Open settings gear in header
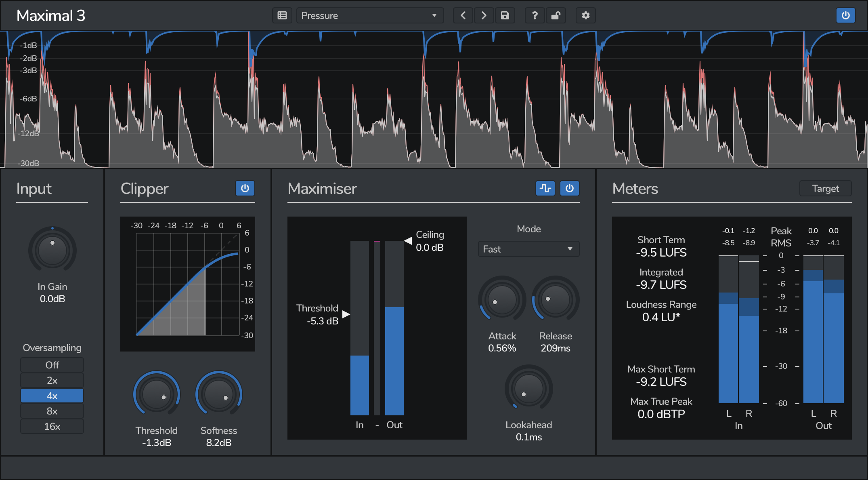The height and width of the screenshot is (480, 868). (x=585, y=15)
